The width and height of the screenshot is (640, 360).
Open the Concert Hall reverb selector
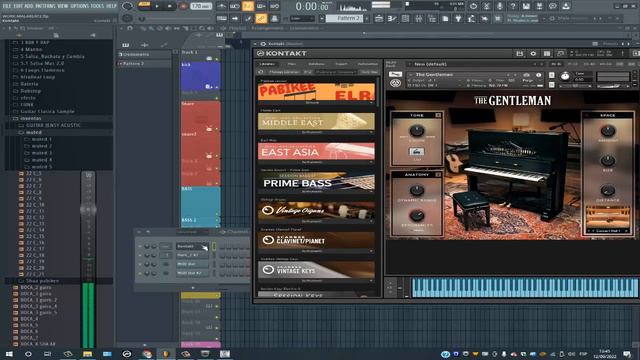coord(608,231)
